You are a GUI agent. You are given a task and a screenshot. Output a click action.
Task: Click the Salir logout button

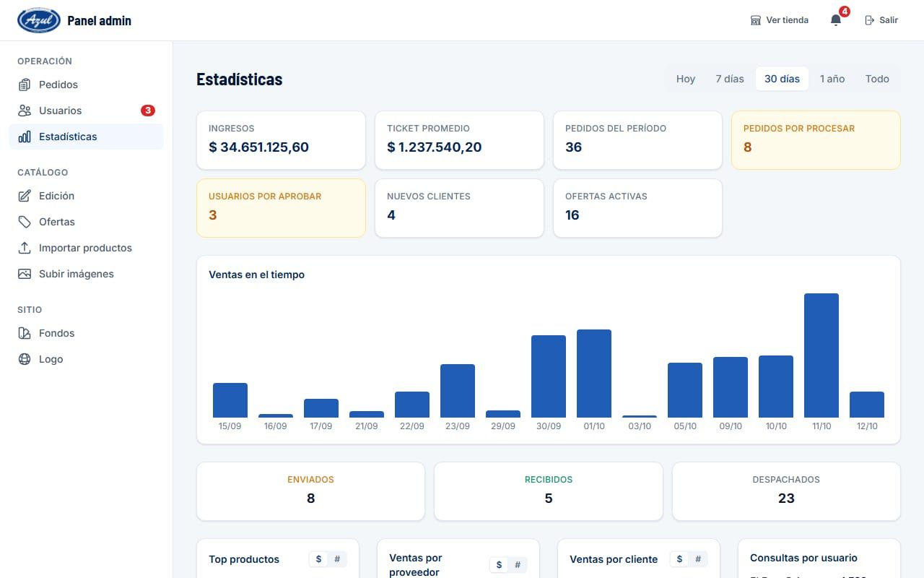881,20
